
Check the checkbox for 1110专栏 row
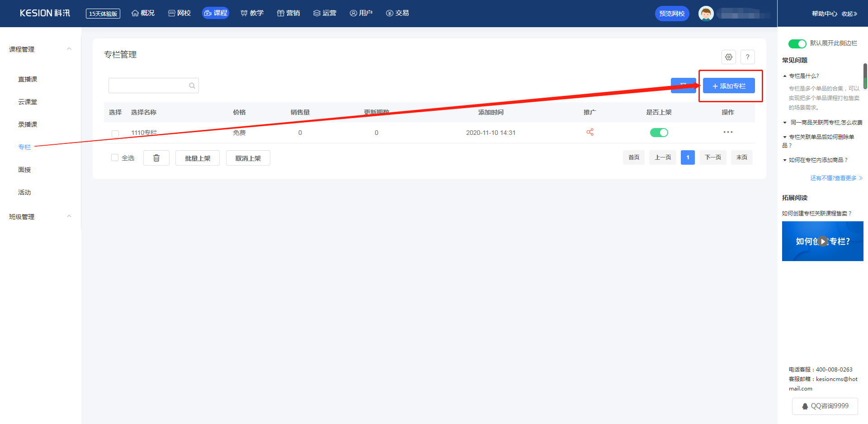115,133
